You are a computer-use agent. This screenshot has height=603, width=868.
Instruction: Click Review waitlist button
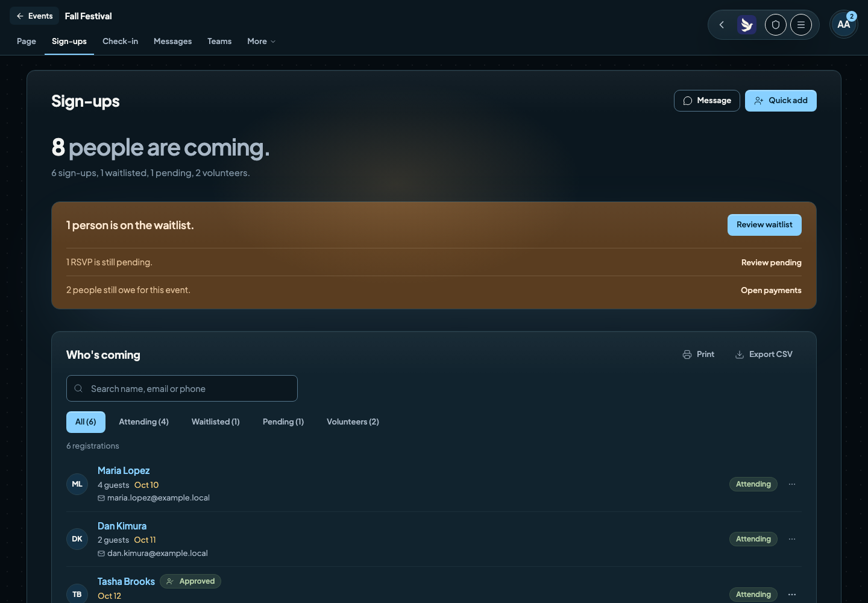(764, 225)
